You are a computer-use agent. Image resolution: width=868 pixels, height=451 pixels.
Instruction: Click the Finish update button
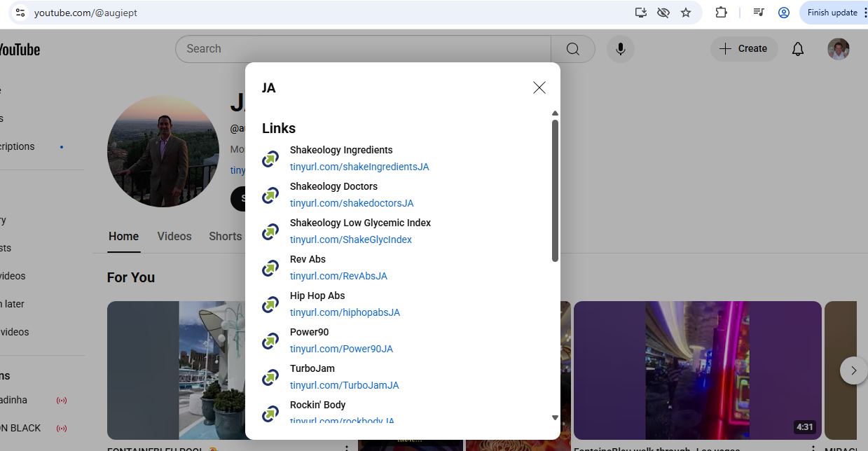pyautogui.click(x=832, y=13)
